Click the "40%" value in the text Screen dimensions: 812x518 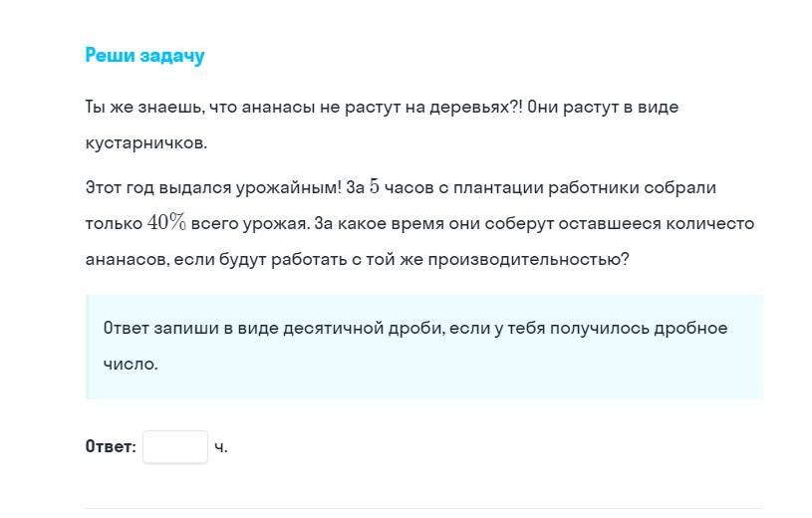tap(166, 223)
